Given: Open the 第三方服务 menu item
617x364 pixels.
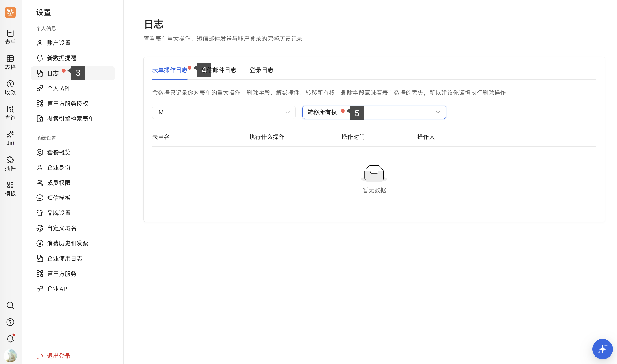Looking at the screenshot, I should [73, 274].
